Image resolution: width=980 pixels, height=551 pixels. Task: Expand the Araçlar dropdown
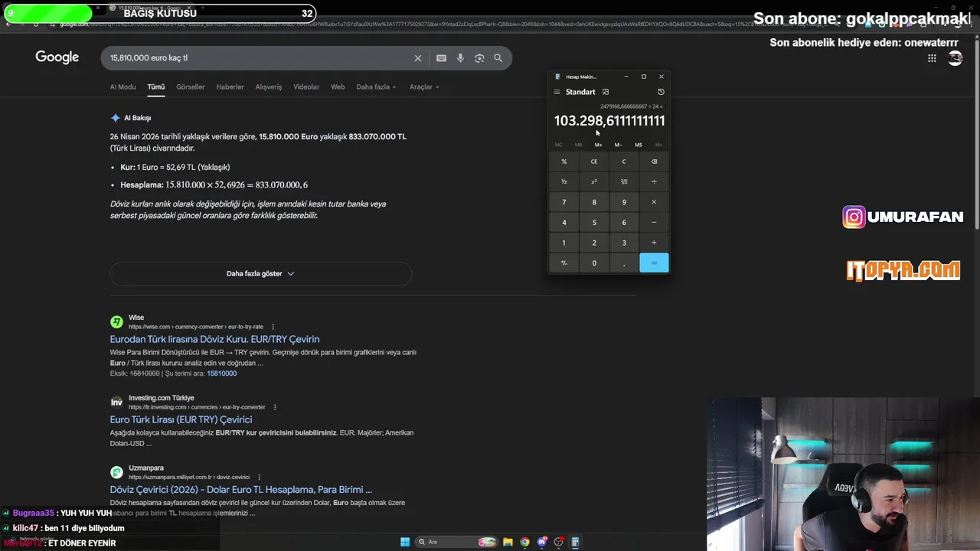[x=424, y=86]
